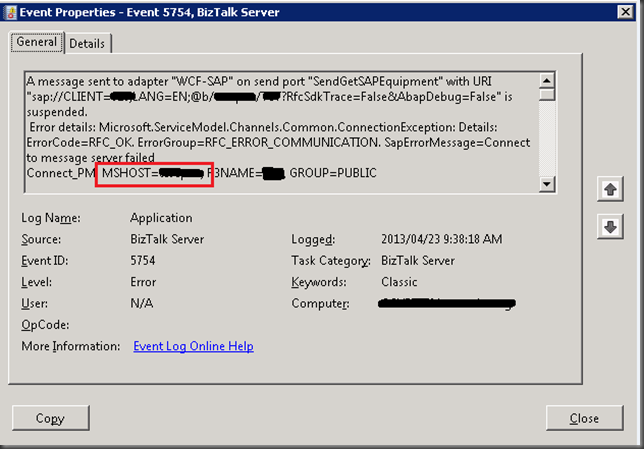Click the Computer: label
The image size is (644, 449).
[320, 303]
